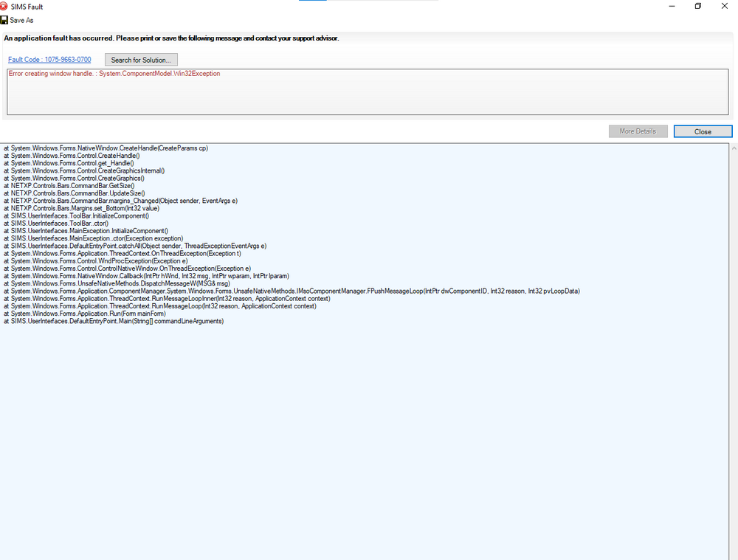Click the NativeWindow.CreateHandle(CreateParams cp) stack line
The width and height of the screenshot is (738, 560).
[106, 148]
